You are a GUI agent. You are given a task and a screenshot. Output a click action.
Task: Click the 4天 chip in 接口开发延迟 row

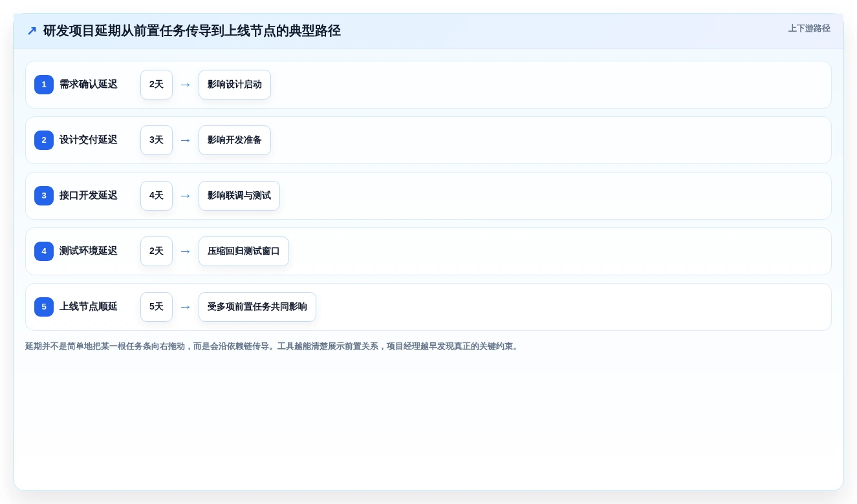pyautogui.click(x=157, y=196)
